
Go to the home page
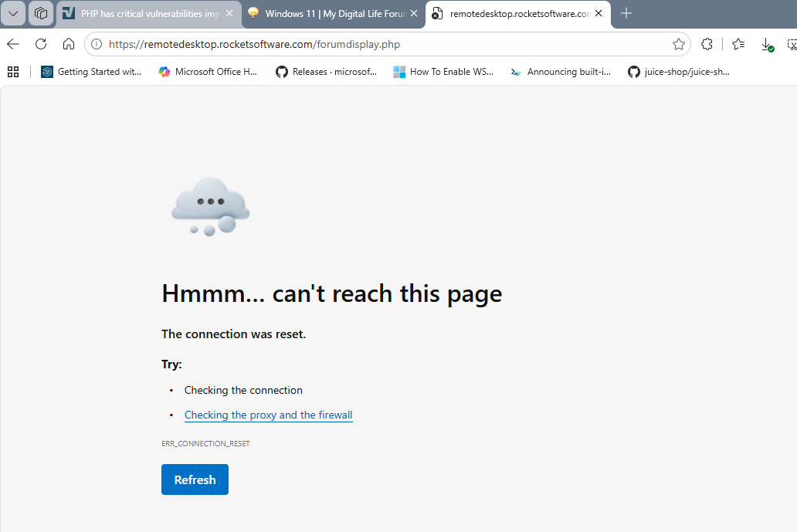(x=69, y=44)
